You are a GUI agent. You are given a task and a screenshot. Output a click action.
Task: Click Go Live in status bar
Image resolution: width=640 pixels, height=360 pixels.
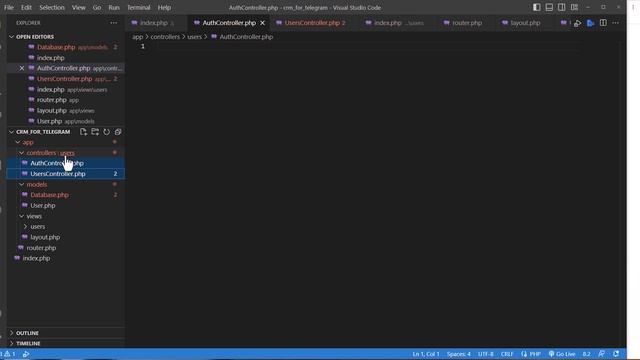pos(562,354)
